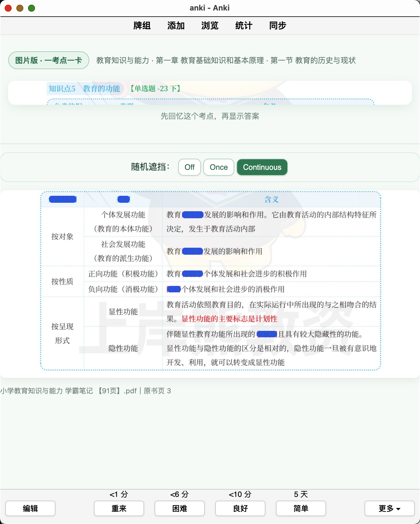Rate card as 重来 (again)
This screenshot has width=420, height=524.
[119, 509]
